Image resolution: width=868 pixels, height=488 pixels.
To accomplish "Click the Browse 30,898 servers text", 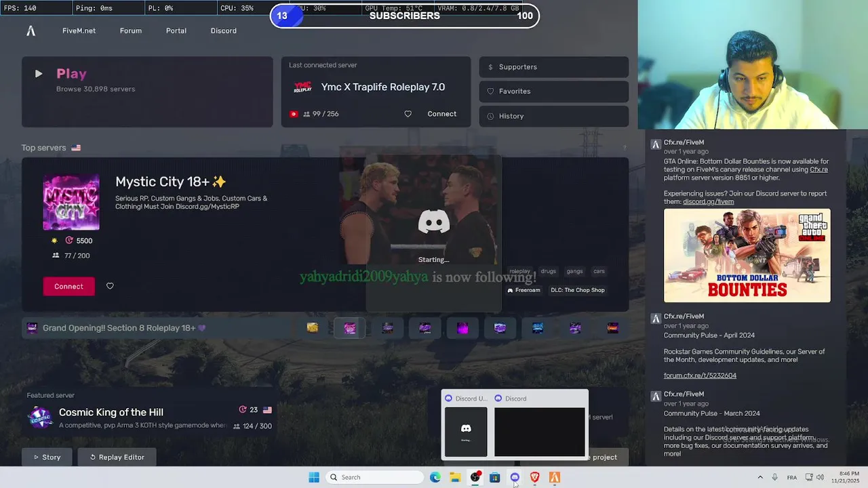I will click(96, 89).
